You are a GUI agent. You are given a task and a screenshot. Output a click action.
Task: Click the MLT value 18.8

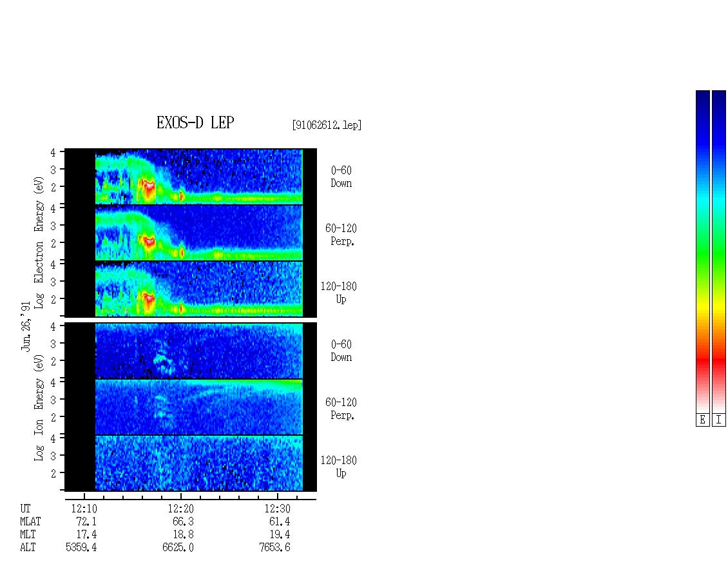[x=183, y=535]
